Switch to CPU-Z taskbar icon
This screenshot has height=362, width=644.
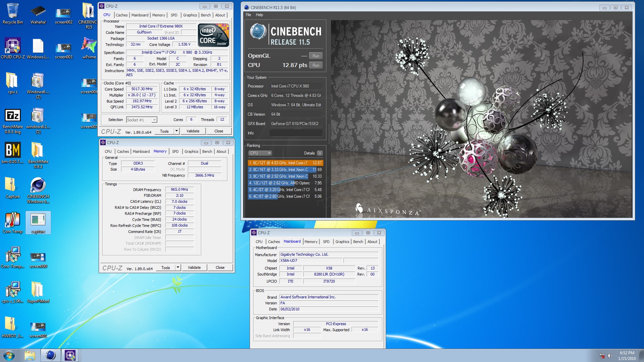coord(70,355)
